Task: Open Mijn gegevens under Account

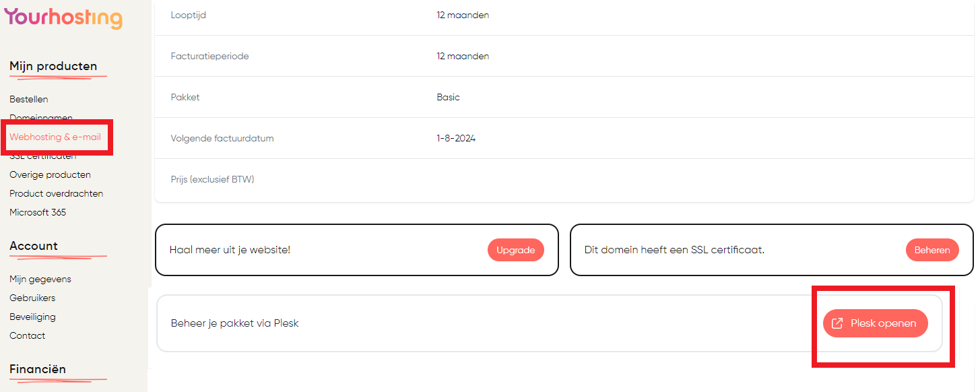Action: [40, 279]
